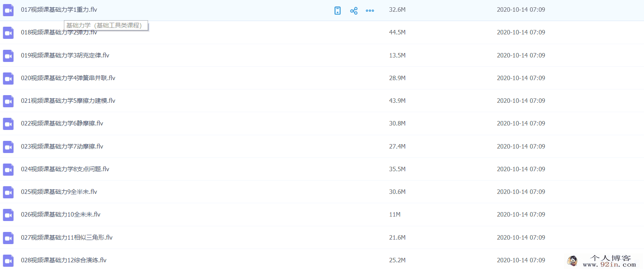Click video icon for 021视频课基础力学5摩擦力建模.flv
644x270 pixels.
click(8, 101)
